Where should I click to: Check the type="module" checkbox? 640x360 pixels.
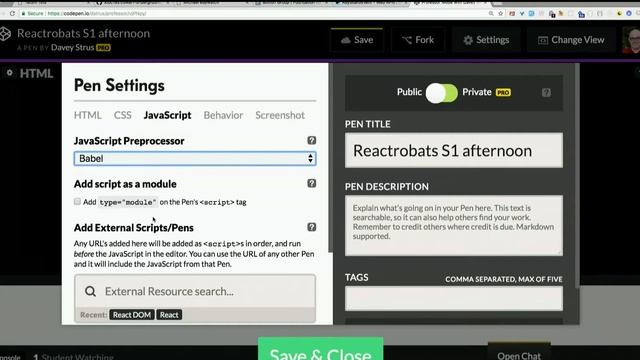(77, 201)
